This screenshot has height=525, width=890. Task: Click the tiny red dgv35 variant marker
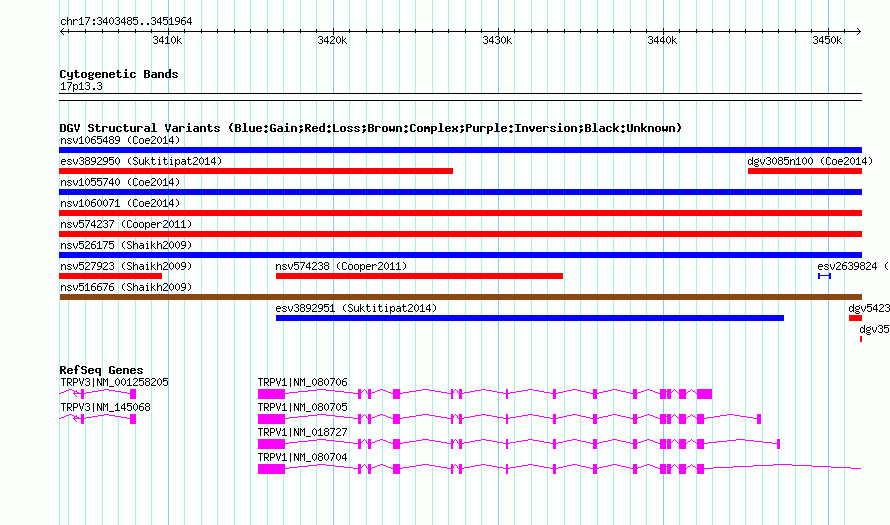coord(861,339)
